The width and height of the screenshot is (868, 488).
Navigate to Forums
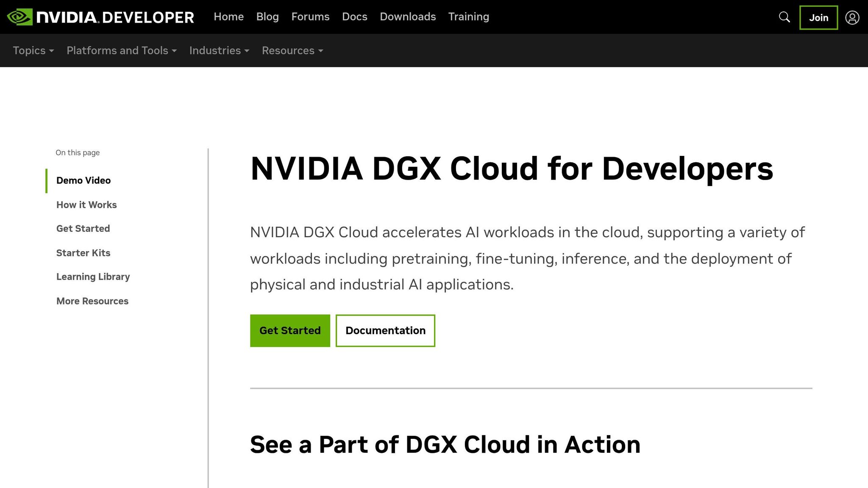coord(310,17)
